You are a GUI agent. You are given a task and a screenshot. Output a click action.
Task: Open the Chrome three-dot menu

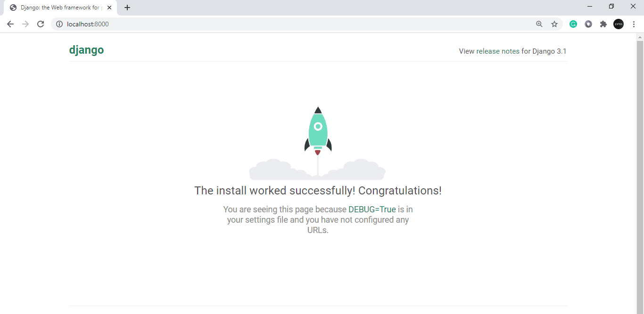click(x=634, y=24)
